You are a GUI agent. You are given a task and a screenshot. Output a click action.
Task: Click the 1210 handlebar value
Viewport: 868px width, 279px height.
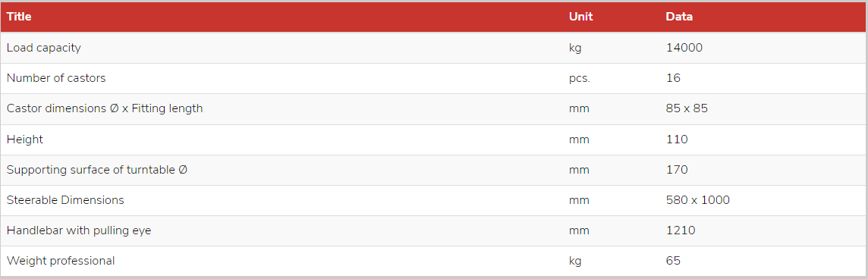(x=681, y=230)
